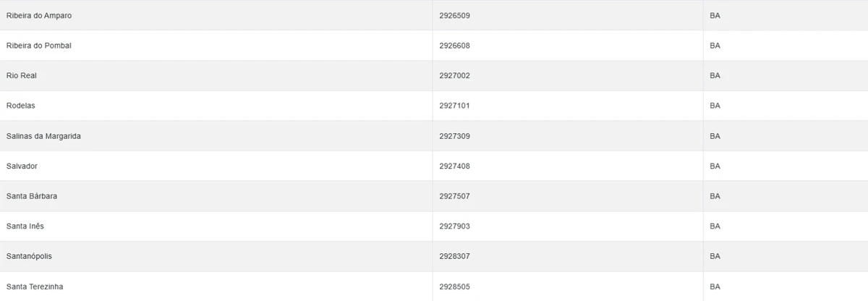Click the Ribeira do Amparo municipality name

click(39, 15)
